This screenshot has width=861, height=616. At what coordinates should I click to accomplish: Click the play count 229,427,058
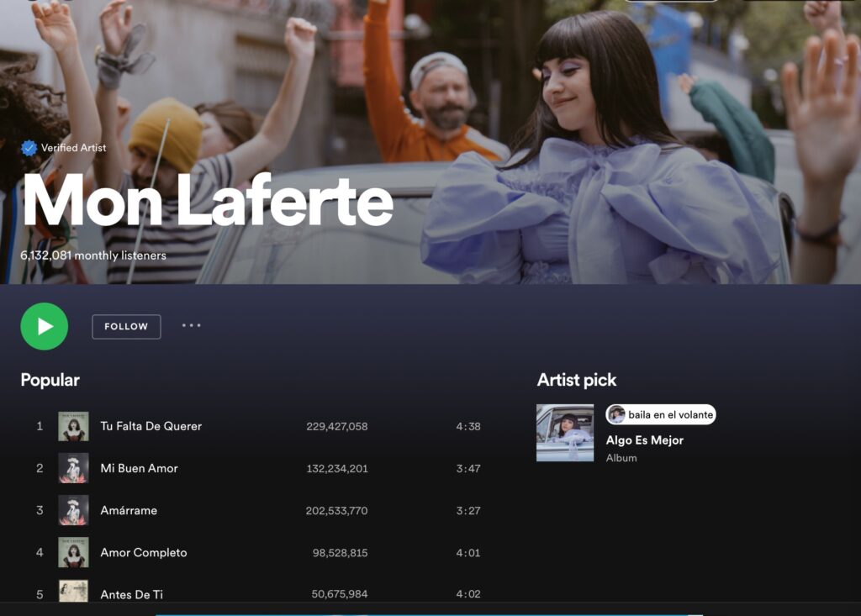337,427
